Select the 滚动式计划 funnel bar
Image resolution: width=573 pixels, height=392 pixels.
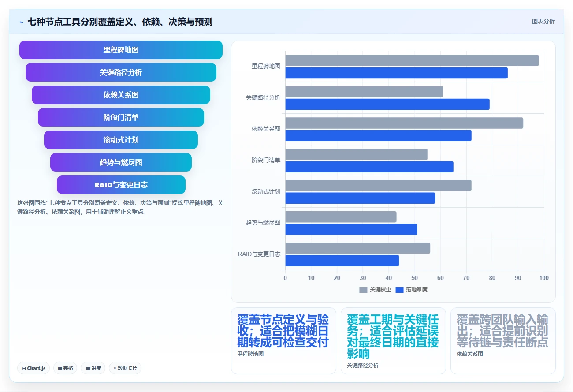coord(121,140)
